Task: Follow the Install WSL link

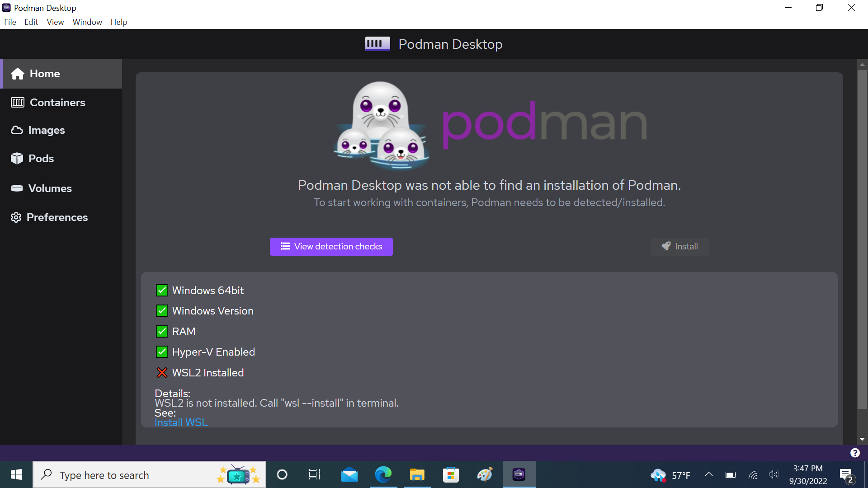Action: tap(181, 422)
